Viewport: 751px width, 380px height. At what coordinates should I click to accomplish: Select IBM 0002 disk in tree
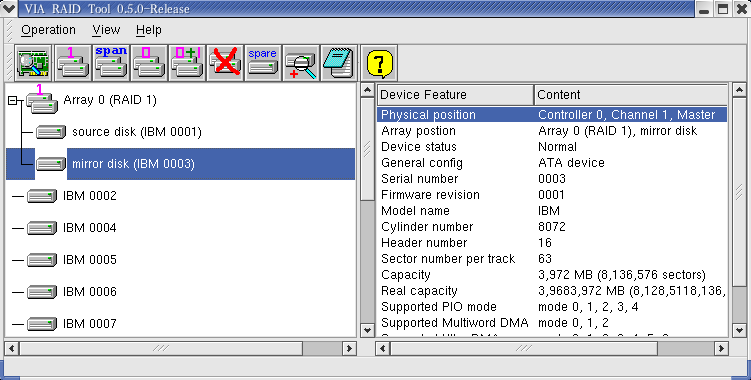90,196
